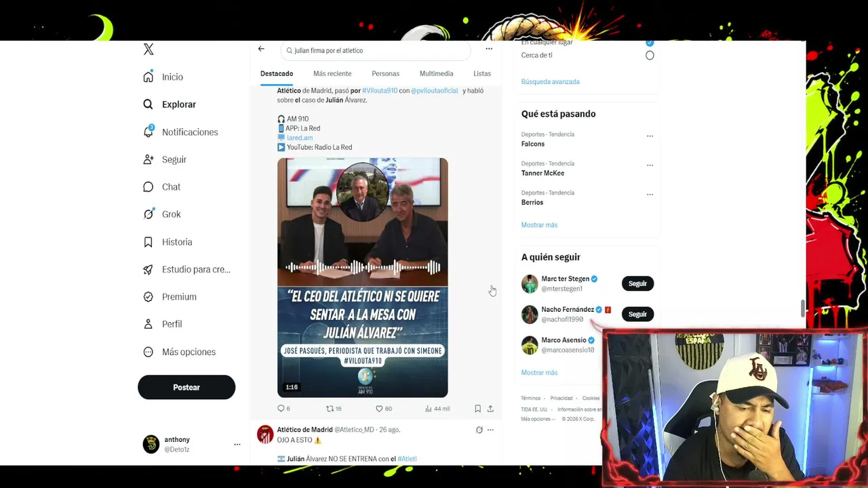The image size is (868, 488).
Task: Open the Explorar section
Action: coord(170,104)
